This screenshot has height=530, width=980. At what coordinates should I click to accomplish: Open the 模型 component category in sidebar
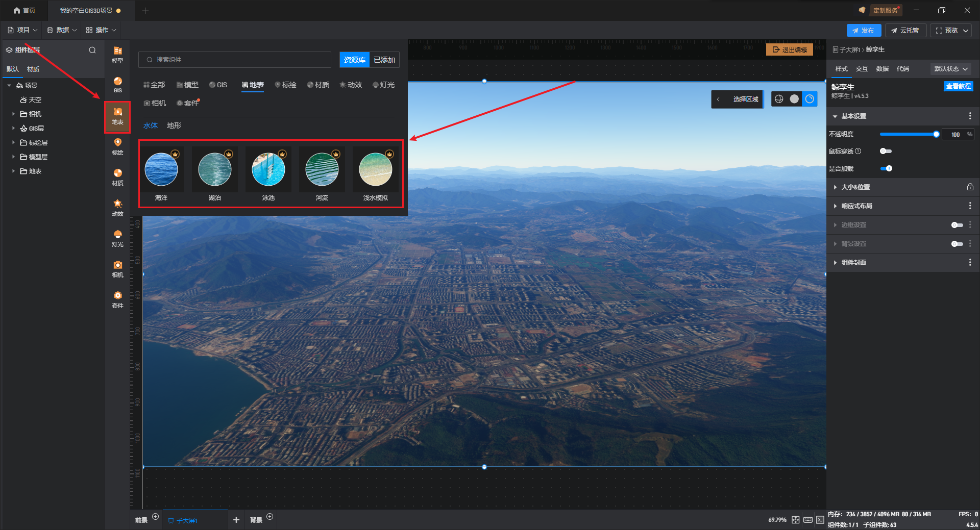click(117, 55)
